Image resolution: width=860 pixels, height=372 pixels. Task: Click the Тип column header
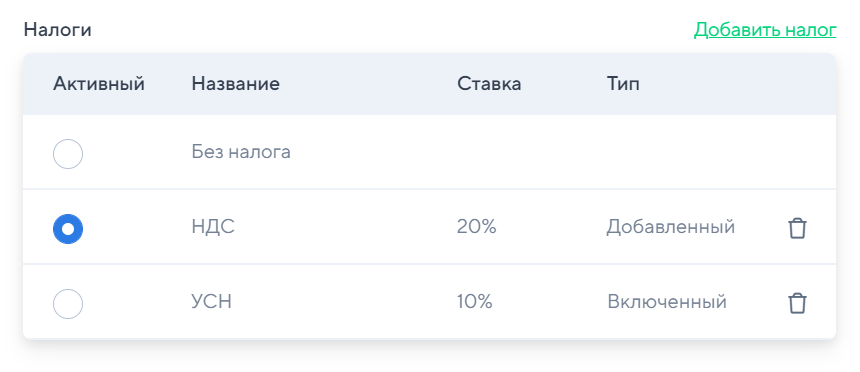(623, 84)
